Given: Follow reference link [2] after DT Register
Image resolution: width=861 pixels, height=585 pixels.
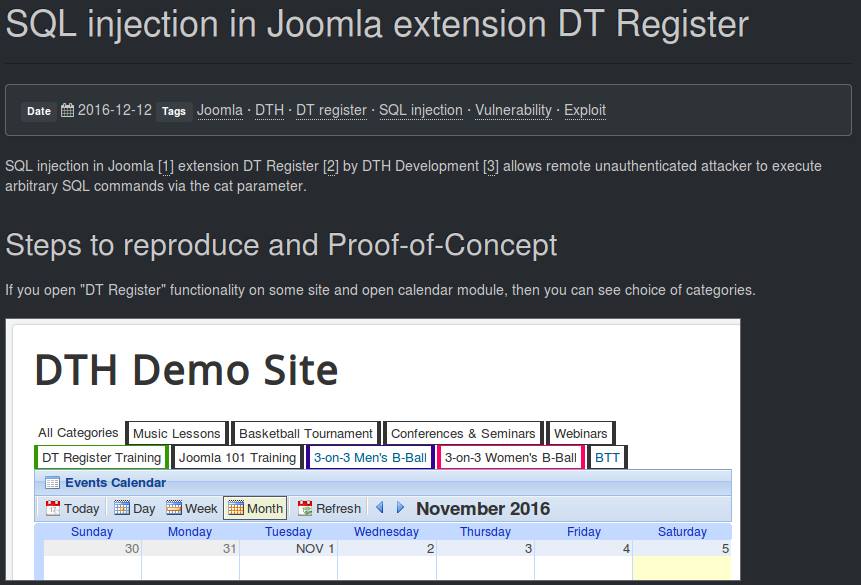Looking at the screenshot, I should point(331,166).
